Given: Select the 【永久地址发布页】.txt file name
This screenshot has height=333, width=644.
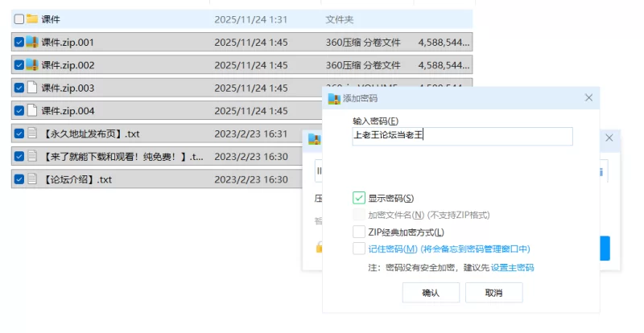Looking at the screenshot, I should pos(90,134).
